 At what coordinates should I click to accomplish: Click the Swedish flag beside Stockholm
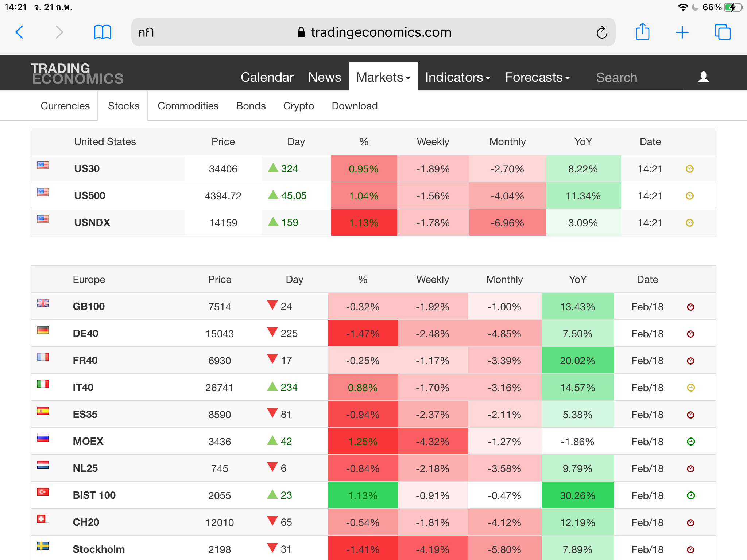[x=43, y=546]
